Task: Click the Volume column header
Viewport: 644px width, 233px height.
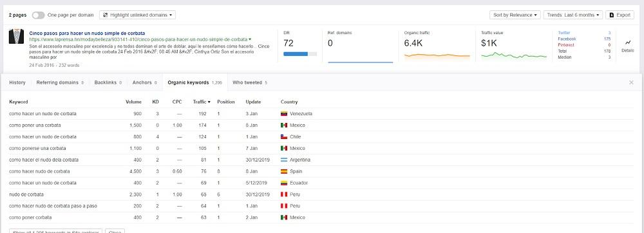Action: click(x=133, y=102)
